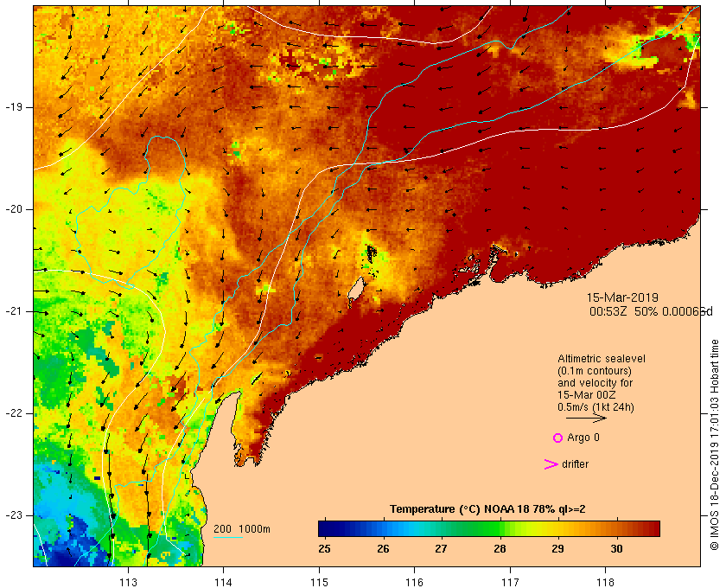Click the dark blue end of the colorbar
The image size is (726, 588).
pyautogui.click(x=326, y=528)
